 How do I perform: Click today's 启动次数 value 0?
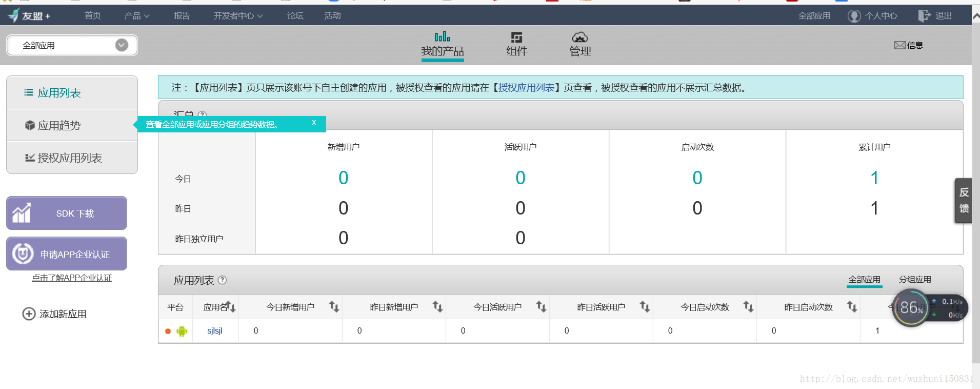pyautogui.click(x=697, y=178)
